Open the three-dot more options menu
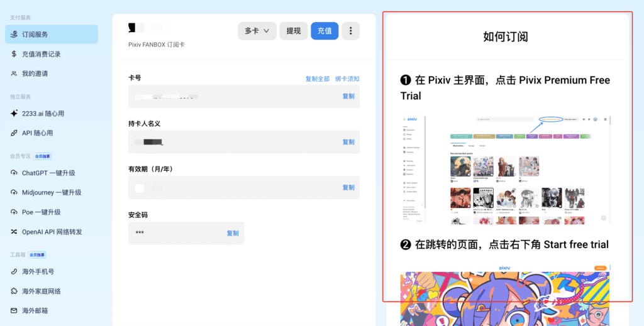This screenshot has width=644, height=326. [x=351, y=31]
